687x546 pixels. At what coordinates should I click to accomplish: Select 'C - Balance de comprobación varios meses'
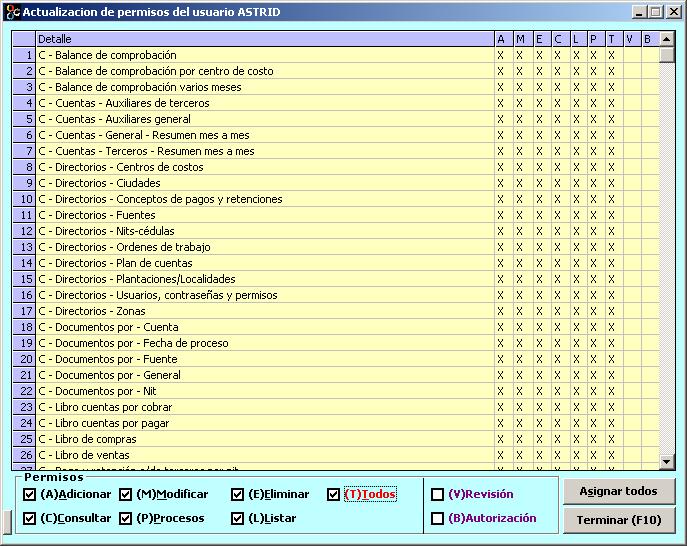265,87
